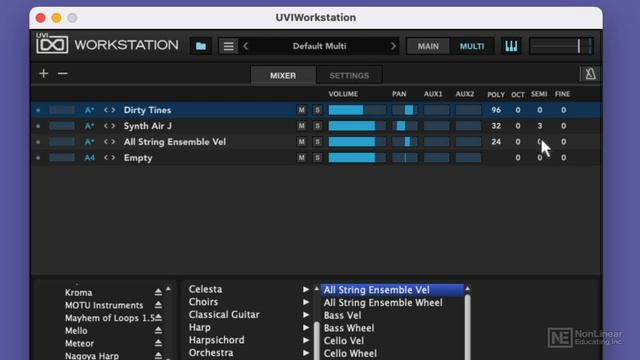Eject Mayhem of Loops library
Screen dimensions: 640x360
[x=158, y=318]
